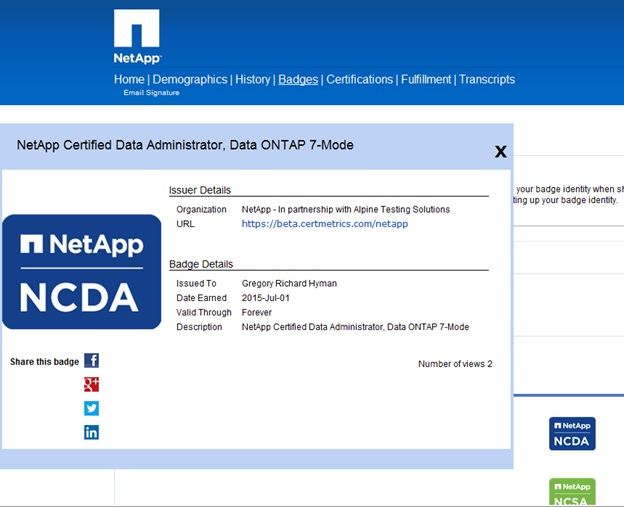The image size is (624, 507).
Task: Share badge on Facebook icon
Action: 92,361
